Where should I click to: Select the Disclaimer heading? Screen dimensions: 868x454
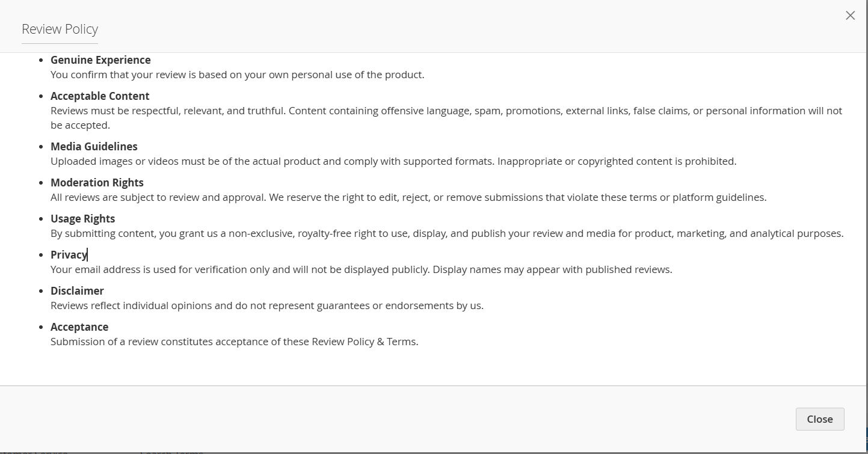(77, 291)
